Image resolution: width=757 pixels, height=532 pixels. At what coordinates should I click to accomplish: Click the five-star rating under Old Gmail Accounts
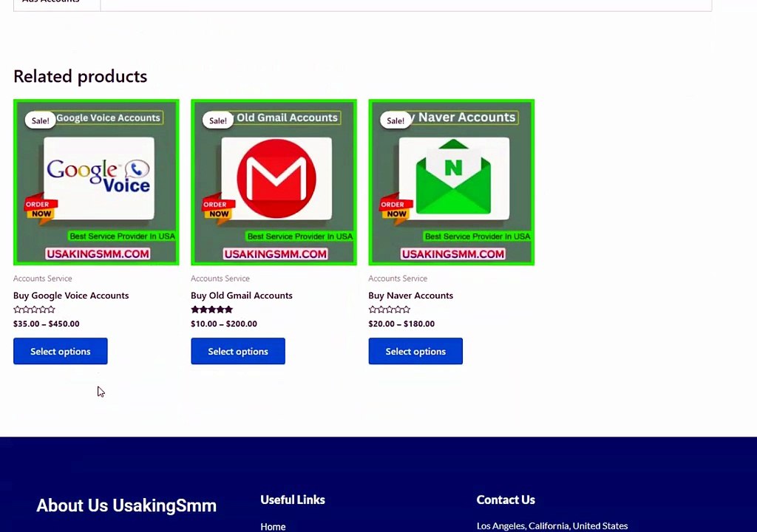(x=212, y=310)
